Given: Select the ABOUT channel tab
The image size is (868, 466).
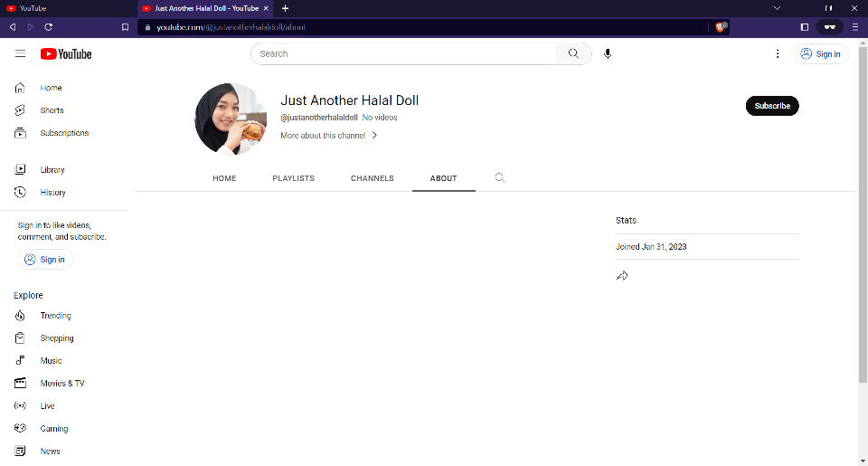Looking at the screenshot, I should tap(443, 178).
